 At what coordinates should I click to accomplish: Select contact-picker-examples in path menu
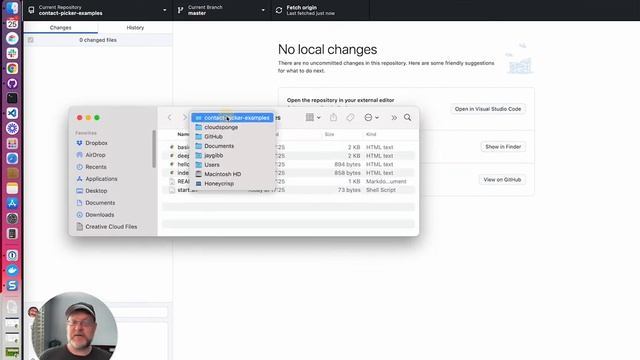point(232,118)
